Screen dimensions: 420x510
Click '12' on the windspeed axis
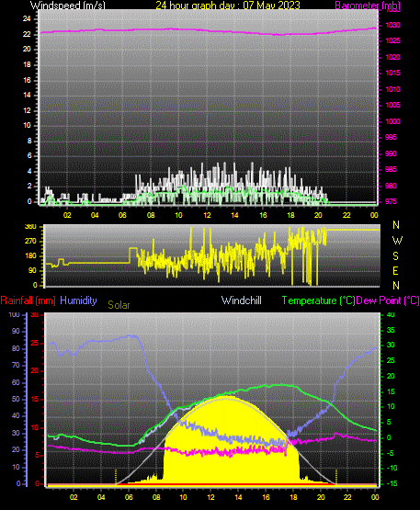[27, 110]
